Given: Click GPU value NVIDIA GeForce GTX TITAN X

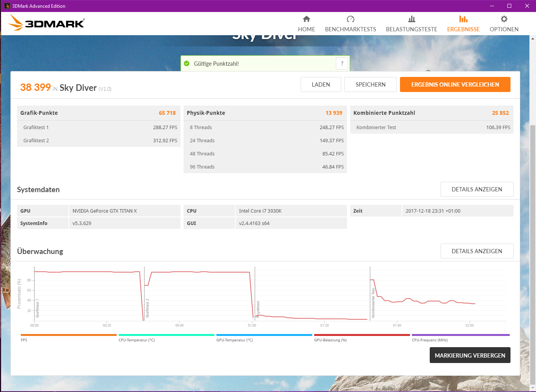Looking at the screenshot, I should 105,211.
